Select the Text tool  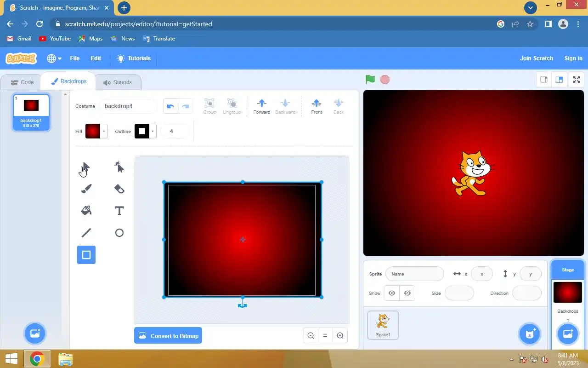coord(119,211)
